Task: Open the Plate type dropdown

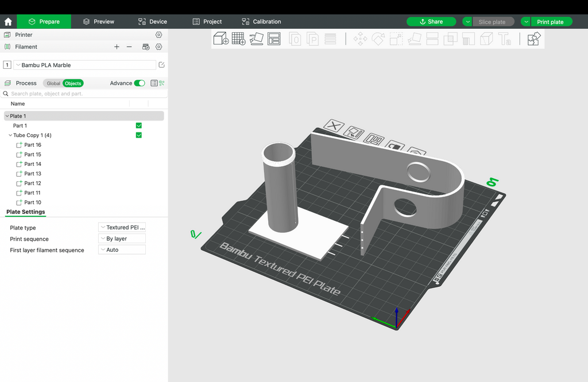Action: 122,227
